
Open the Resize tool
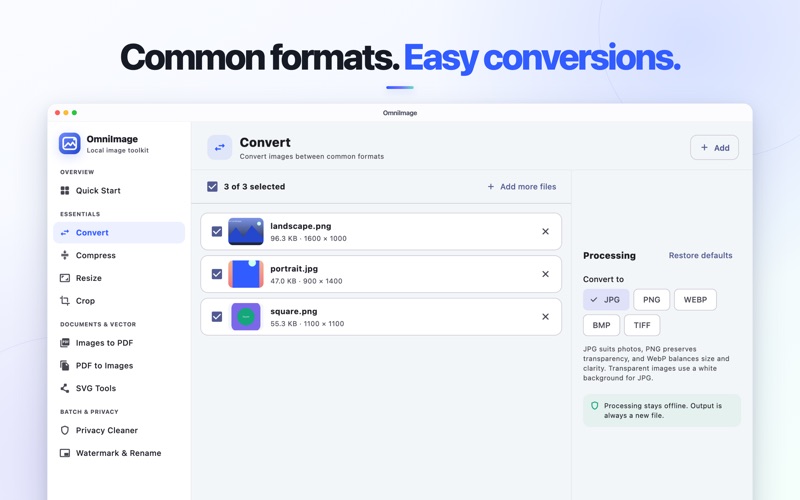119,278
